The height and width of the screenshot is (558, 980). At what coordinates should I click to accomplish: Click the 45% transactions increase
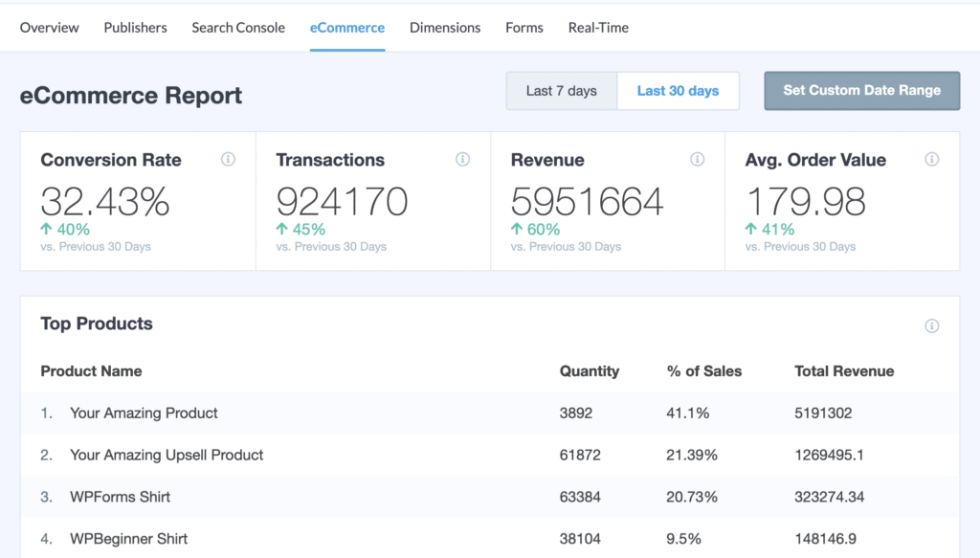tap(301, 230)
